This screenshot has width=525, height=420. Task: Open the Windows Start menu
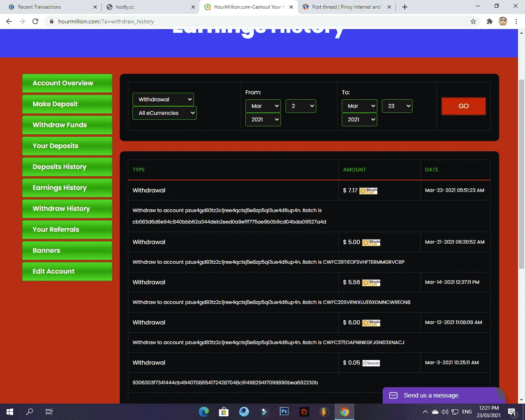pos(10,412)
